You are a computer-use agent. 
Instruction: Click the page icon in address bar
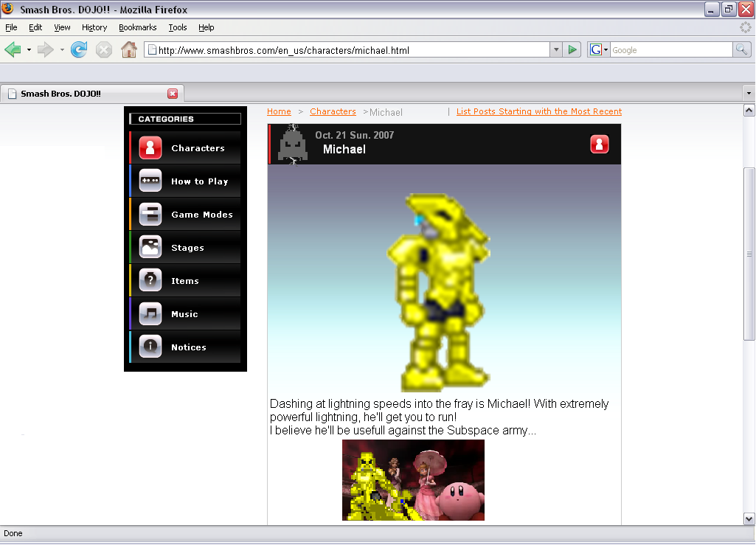click(152, 49)
